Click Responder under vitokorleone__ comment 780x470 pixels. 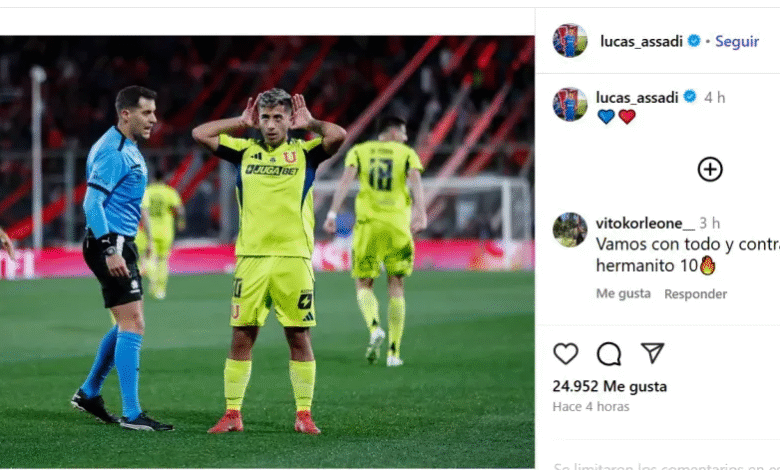tap(695, 294)
